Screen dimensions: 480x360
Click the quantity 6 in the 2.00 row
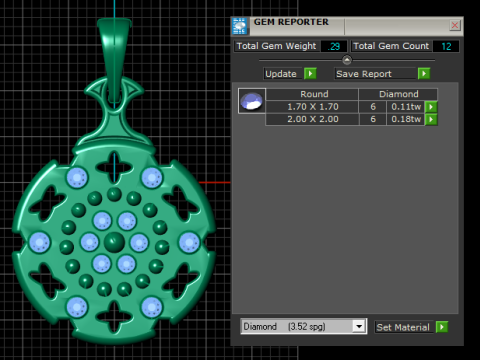(373, 119)
